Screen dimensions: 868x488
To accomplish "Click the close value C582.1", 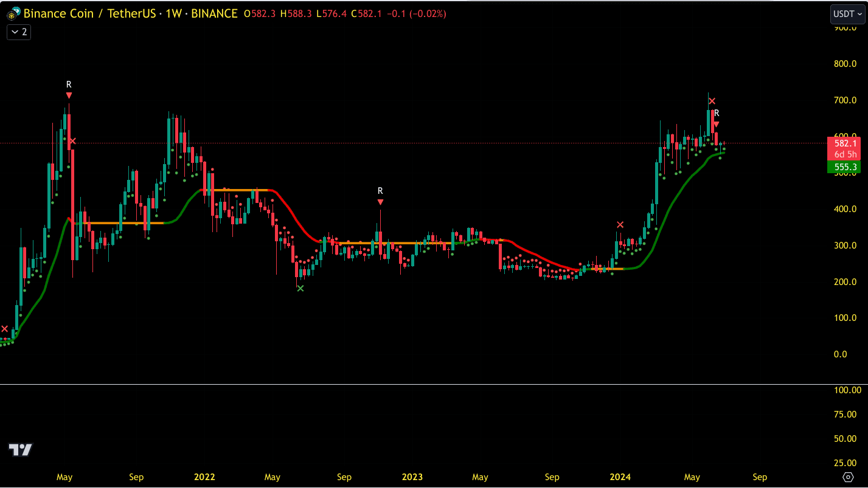I will pos(366,13).
